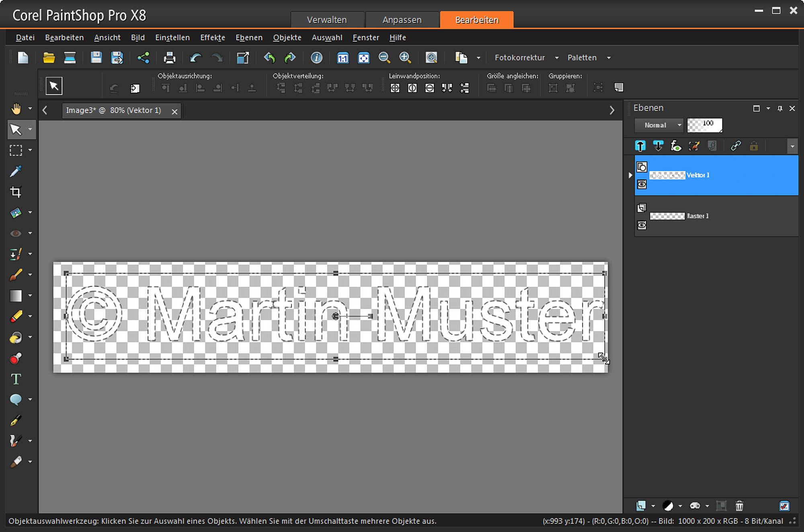Click the Raster 1 layer thumbnail

coord(667,216)
